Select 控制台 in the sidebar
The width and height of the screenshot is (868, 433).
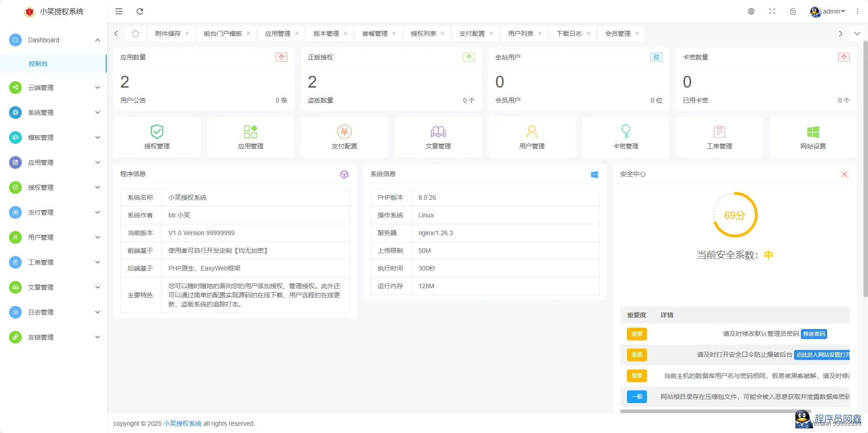click(38, 64)
